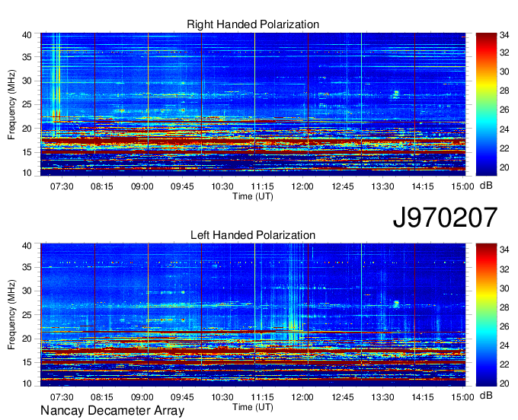Click the 10:30 time label under lower plot
Screen dimensions: 518x420
click(x=222, y=396)
